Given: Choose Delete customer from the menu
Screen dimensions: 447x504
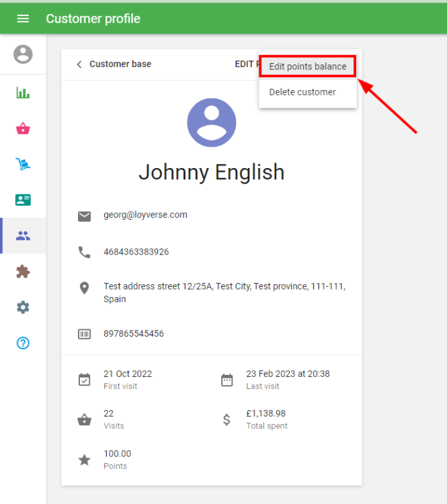Looking at the screenshot, I should coord(302,92).
